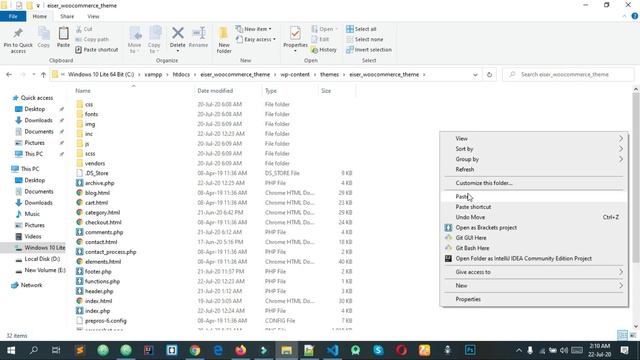The height and width of the screenshot is (360, 640).
Task: Open New item dropdown
Action: tap(253, 29)
